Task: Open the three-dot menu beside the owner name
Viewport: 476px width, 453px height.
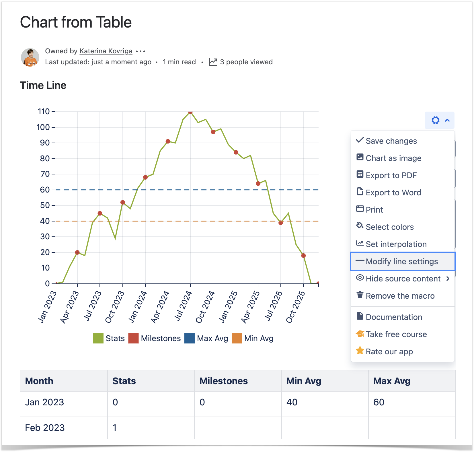Action: coord(141,51)
